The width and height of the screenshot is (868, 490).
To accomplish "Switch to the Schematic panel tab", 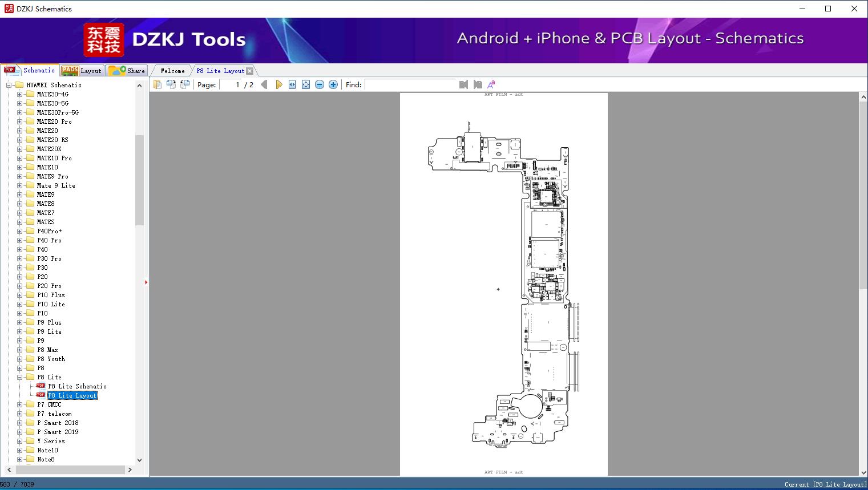I will click(30, 70).
